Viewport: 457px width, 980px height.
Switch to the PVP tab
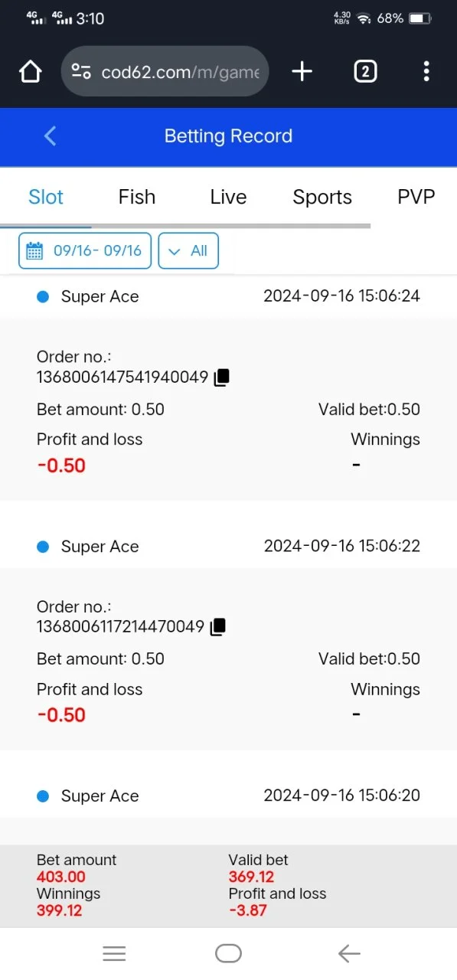click(x=416, y=197)
